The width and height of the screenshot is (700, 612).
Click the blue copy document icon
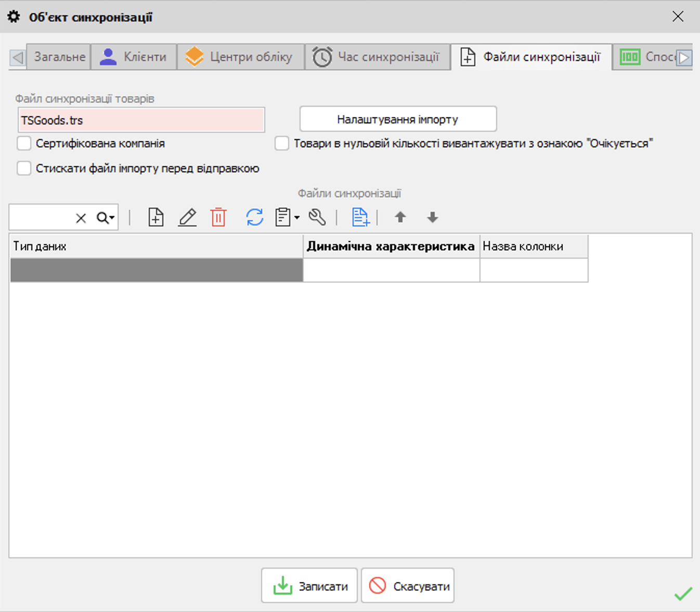[x=360, y=217]
